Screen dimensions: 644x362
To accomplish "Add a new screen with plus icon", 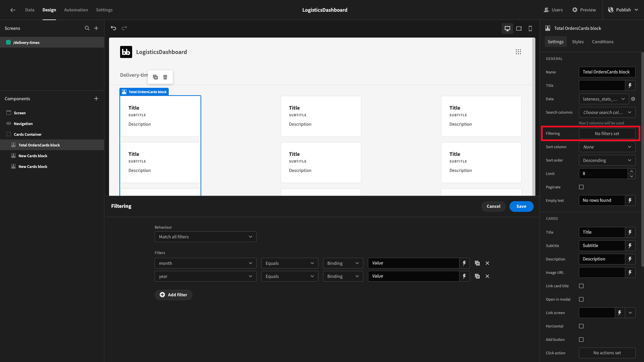I will 96,28.
